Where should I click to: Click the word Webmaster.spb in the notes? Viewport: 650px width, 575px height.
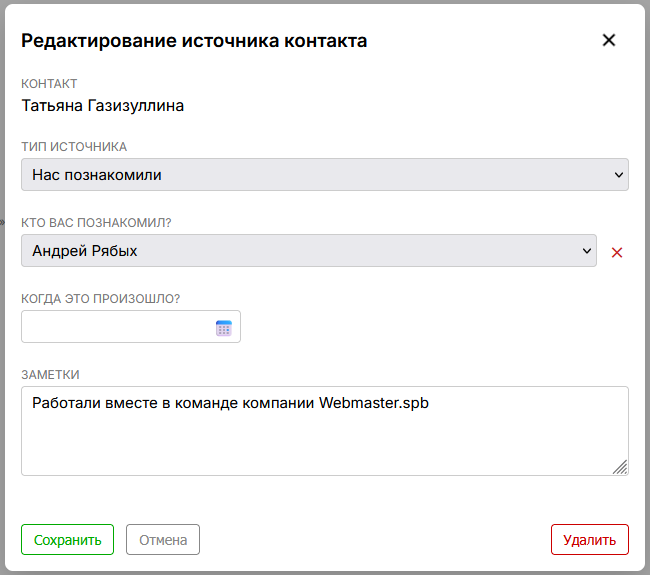pyautogui.click(x=374, y=404)
